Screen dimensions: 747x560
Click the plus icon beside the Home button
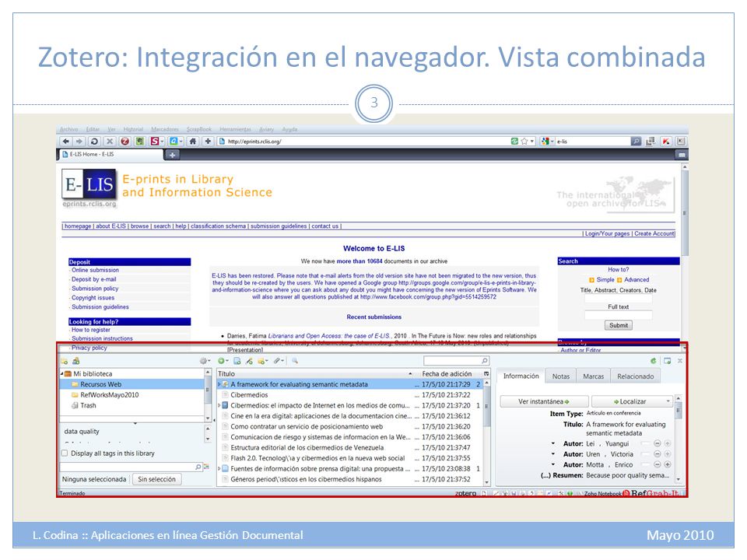coord(208,142)
